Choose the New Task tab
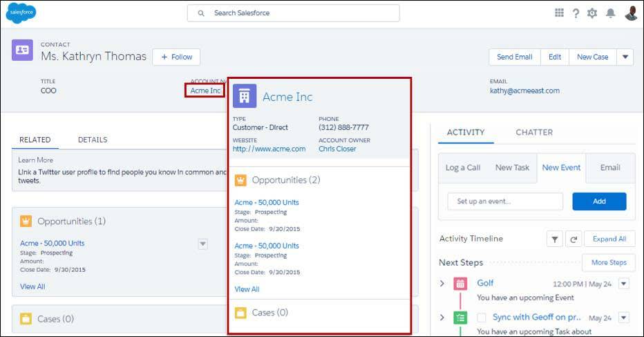Image resolution: width=644 pixels, height=337 pixels. (x=512, y=167)
